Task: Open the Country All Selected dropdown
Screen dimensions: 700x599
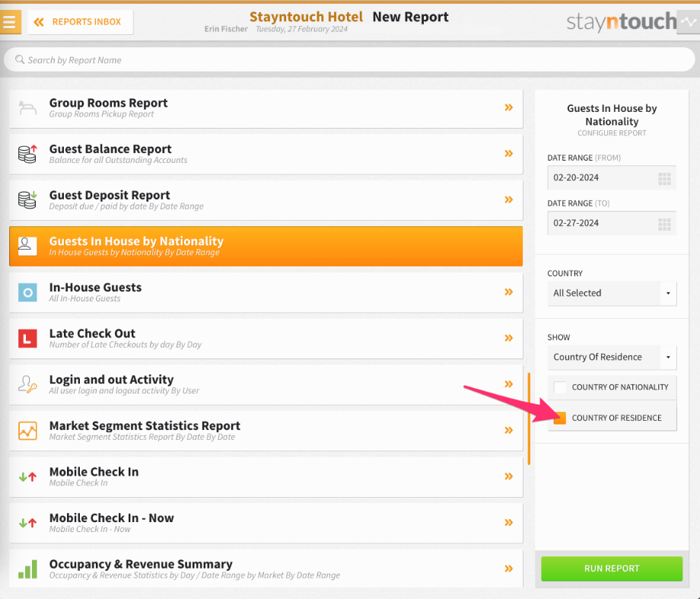Action: point(612,293)
